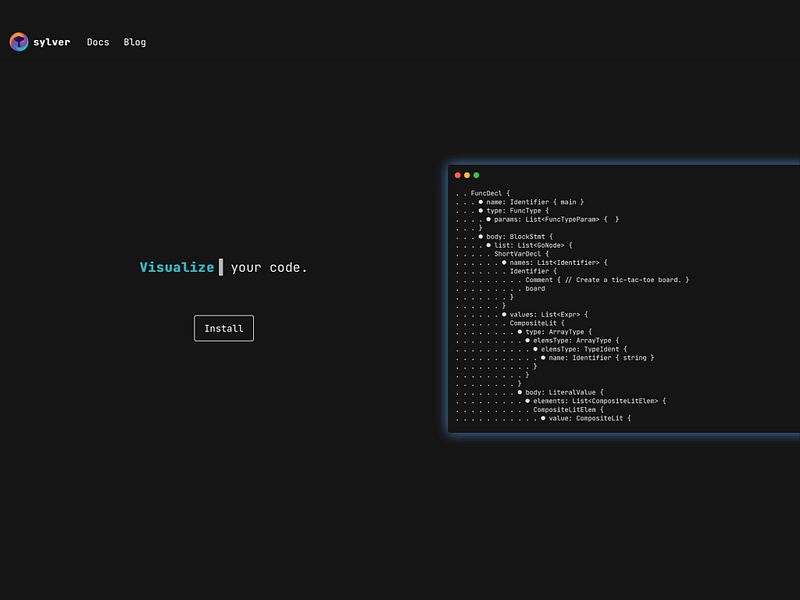Viewport: 800px width, 600px height.
Task: Open the Blog page
Action: click(135, 42)
